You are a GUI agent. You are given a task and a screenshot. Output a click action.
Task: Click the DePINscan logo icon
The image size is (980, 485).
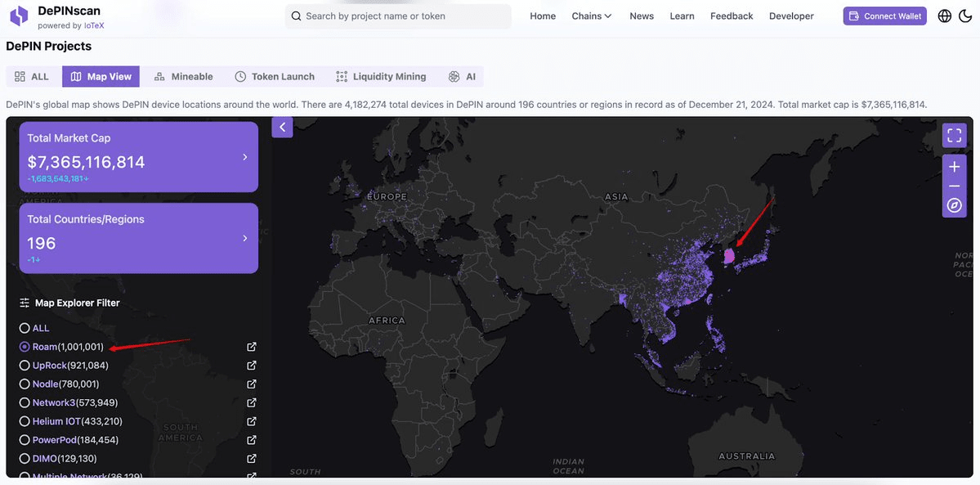[x=19, y=16]
